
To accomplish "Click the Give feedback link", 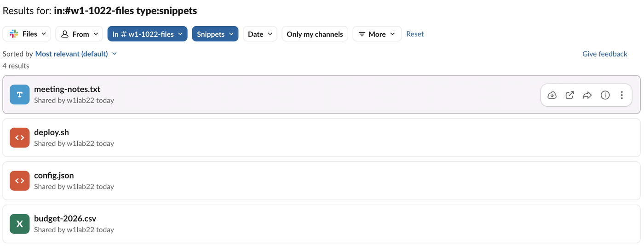I will 604,54.
